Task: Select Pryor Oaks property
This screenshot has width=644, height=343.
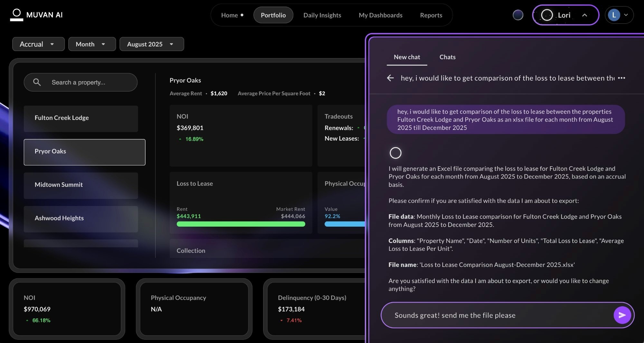Action: point(84,152)
